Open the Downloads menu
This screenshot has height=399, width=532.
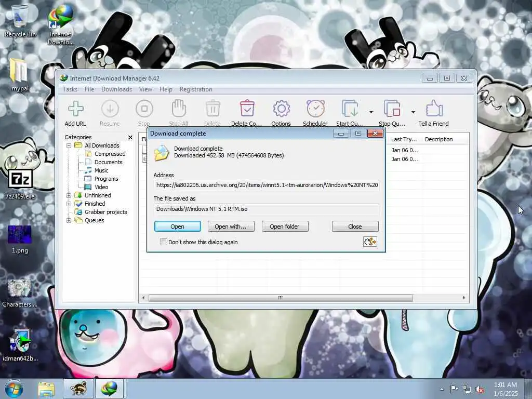coord(116,89)
